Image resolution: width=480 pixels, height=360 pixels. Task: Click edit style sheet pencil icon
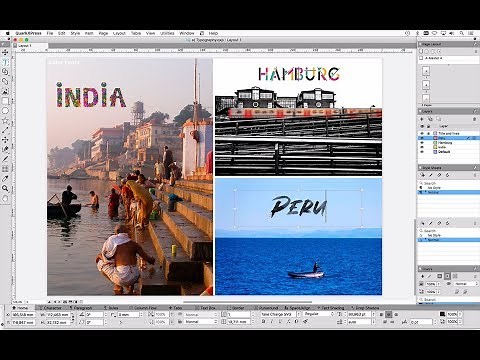coord(431,175)
